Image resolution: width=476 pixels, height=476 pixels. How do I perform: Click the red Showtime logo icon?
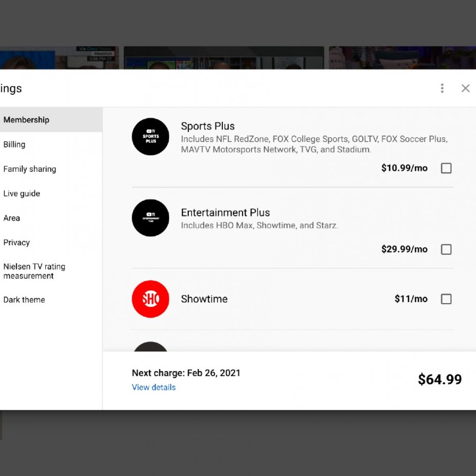[150, 299]
